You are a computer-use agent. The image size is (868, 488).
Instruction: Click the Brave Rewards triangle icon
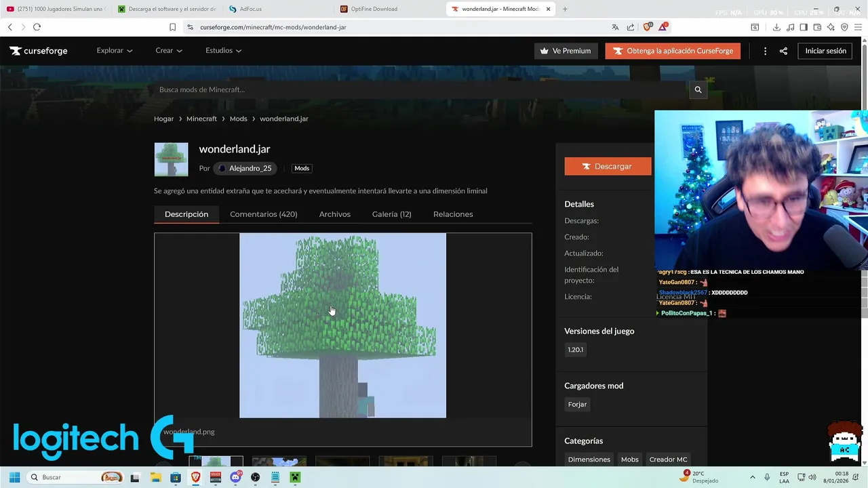(x=663, y=27)
